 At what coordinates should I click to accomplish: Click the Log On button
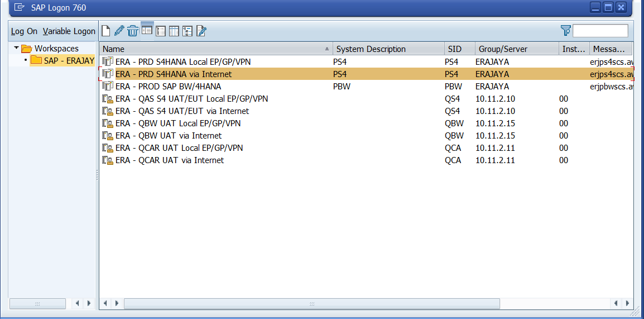tap(24, 31)
